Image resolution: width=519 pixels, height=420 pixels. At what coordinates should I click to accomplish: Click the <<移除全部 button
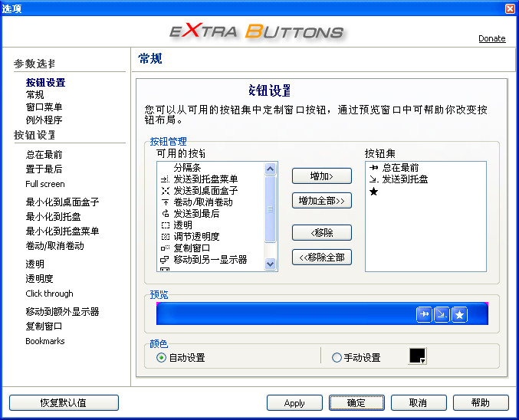click(322, 258)
